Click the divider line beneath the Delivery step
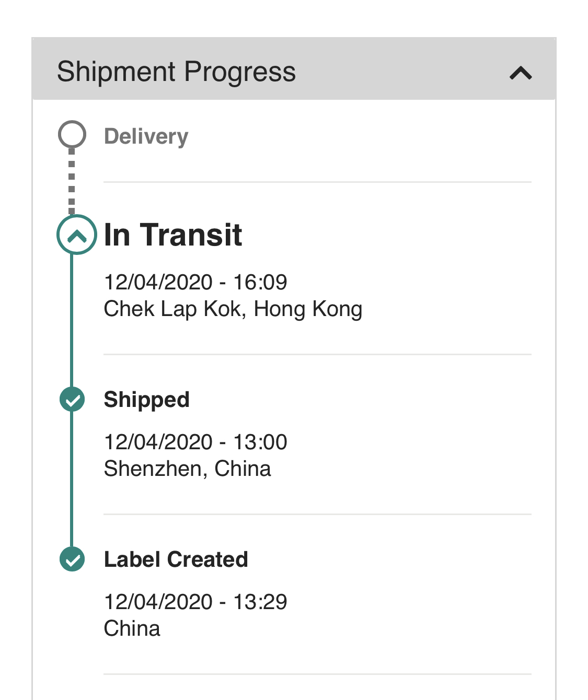Screen dimensions: 588x700 [x=317, y=182]
